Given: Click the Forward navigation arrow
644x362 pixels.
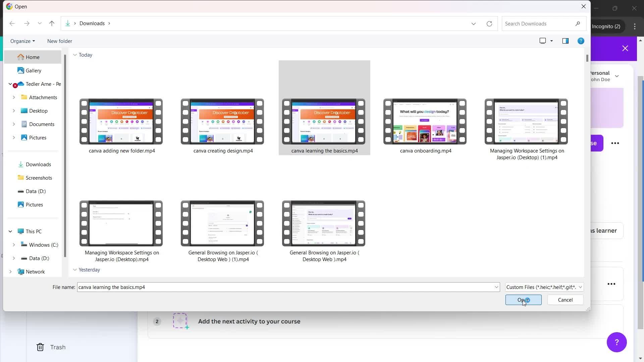Looking at the screenshot, I should coord(27,23).
